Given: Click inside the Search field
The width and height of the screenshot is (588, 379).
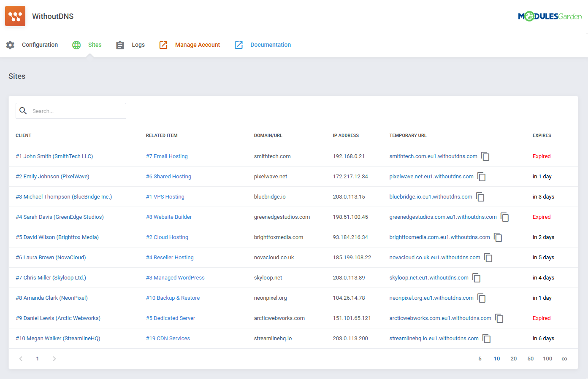Looking at the screenshot, I should (76, 110).
